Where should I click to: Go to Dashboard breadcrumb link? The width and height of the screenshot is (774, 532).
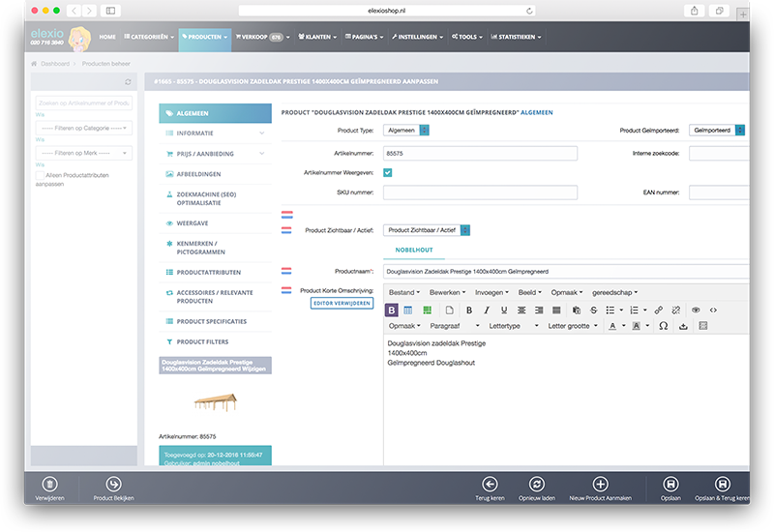55,64
